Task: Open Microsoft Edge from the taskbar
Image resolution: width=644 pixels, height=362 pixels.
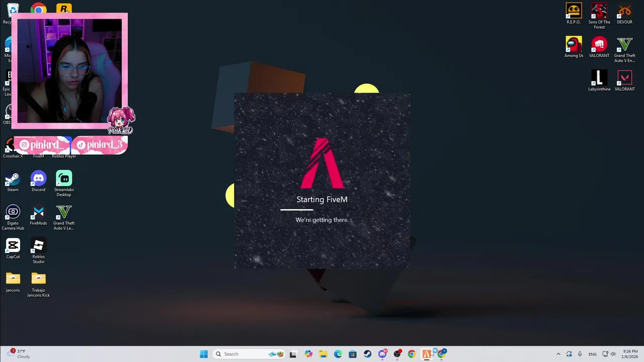Action: coord(338,354)
